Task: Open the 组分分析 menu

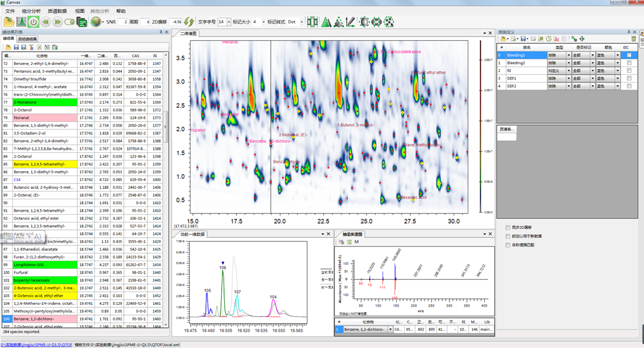Action: point(31,11)
